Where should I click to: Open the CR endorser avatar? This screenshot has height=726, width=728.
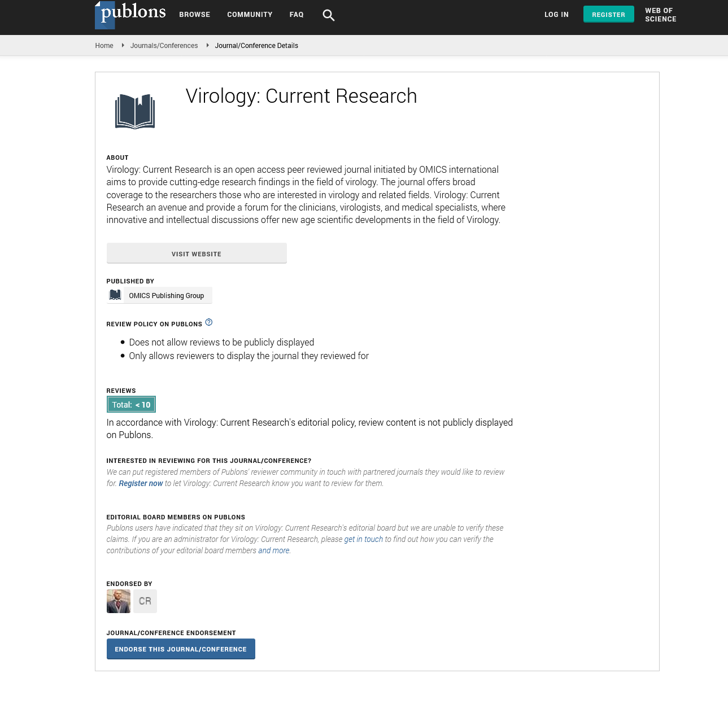(145, 601)
